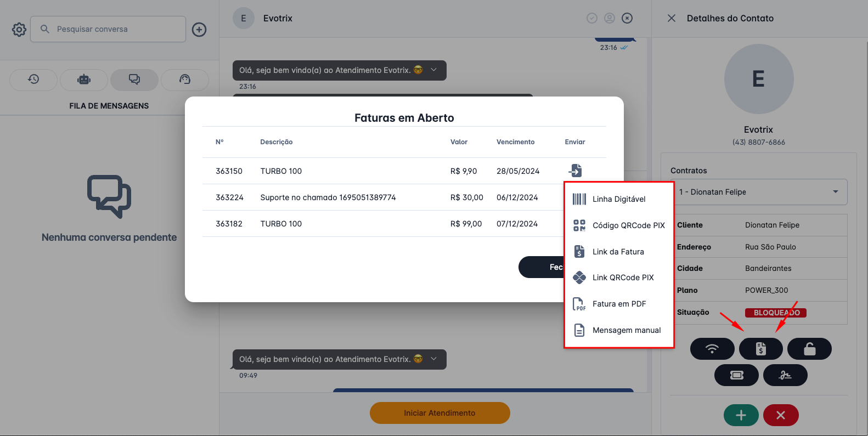
Task: Click due date 06/12/2024
Action: 517,197
